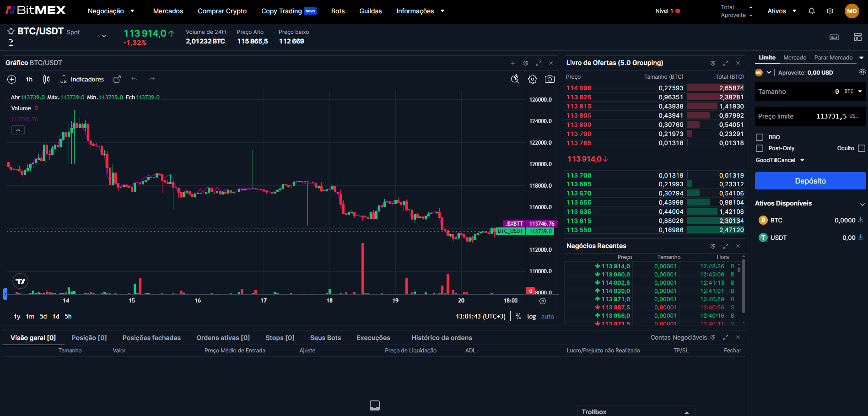The height and width of the screenshot is (416, 868).
Task: Open Ativos dropdown in header
Action: point(782,11)
